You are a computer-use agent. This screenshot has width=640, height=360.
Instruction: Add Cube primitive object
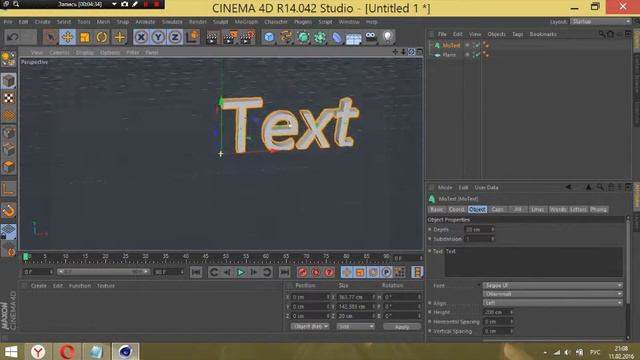pos(269,38)
